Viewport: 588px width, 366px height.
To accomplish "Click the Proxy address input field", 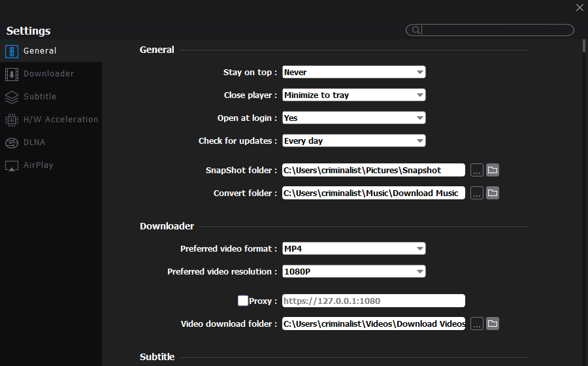I will 373,301.
